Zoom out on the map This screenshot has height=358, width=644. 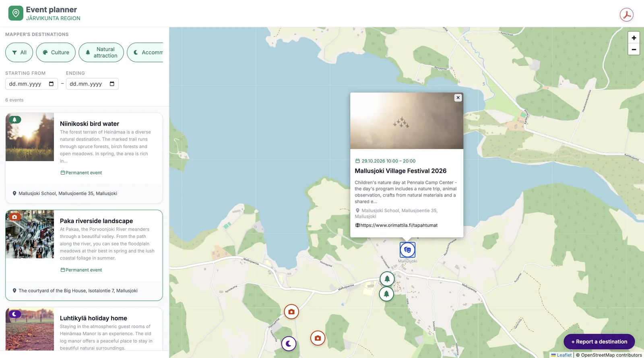coord(634,49)
